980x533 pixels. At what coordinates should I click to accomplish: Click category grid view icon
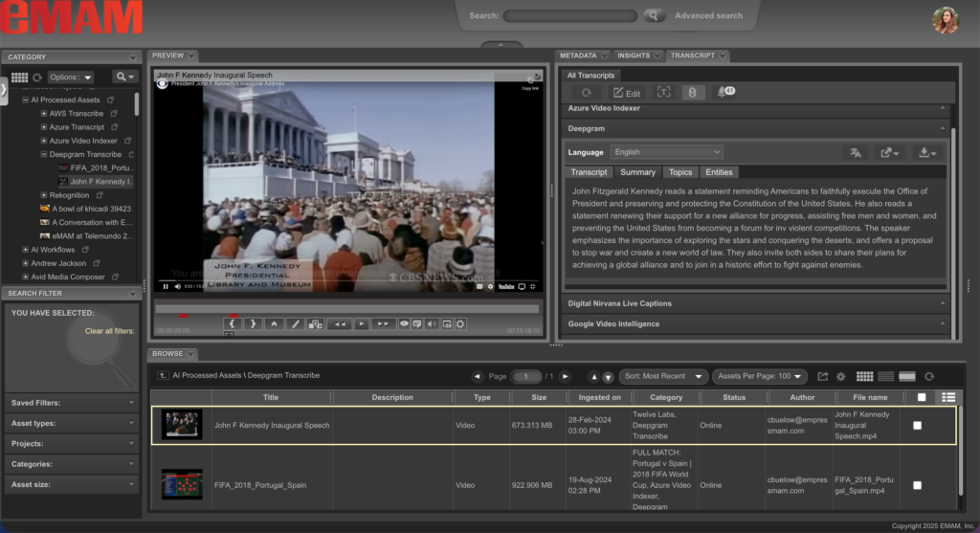(19, 77)
